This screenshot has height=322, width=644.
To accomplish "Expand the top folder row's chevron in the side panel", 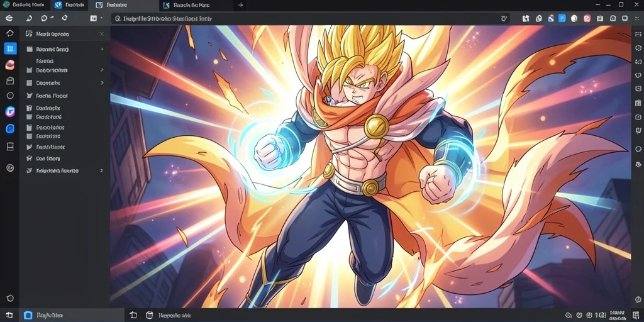I will point(102,49).
